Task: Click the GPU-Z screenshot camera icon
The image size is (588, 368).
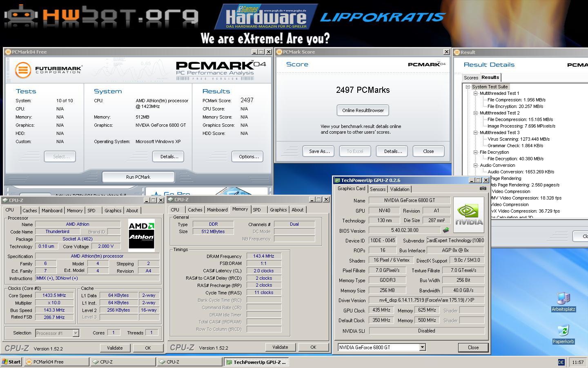Action: click(x=483, y=188)
